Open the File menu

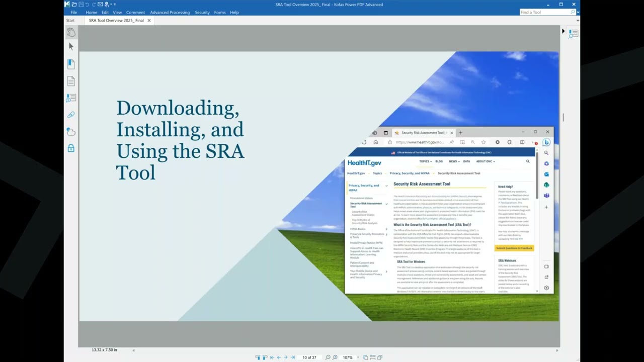[x=74, y=12]
